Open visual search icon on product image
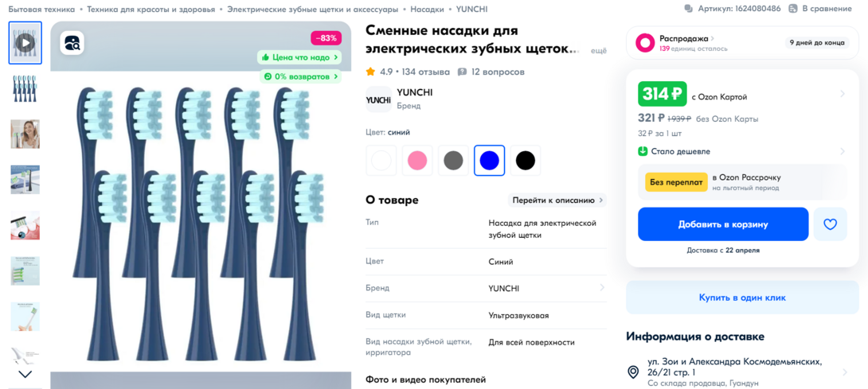Viewport: 868px width, 389px height. (72, 43)
